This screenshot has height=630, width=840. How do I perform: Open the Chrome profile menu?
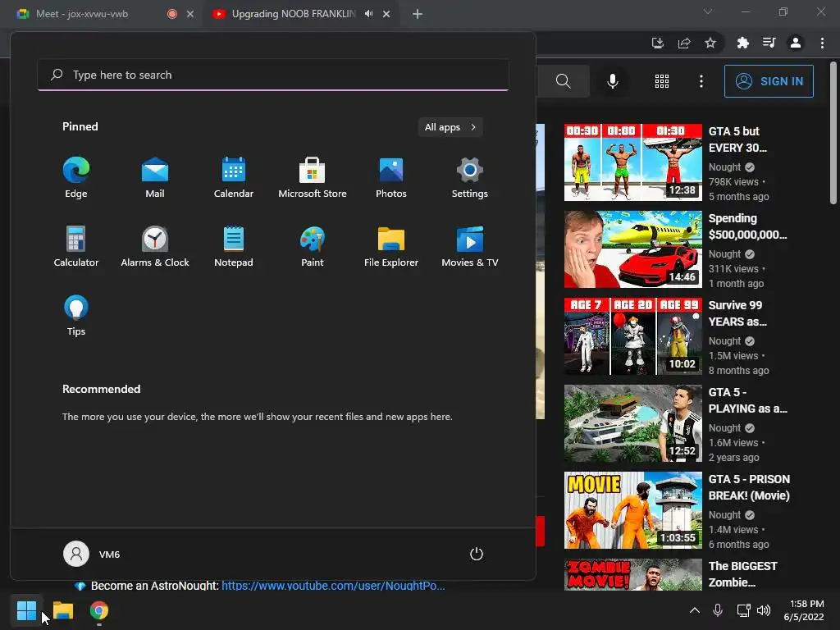tap(796, 43)
